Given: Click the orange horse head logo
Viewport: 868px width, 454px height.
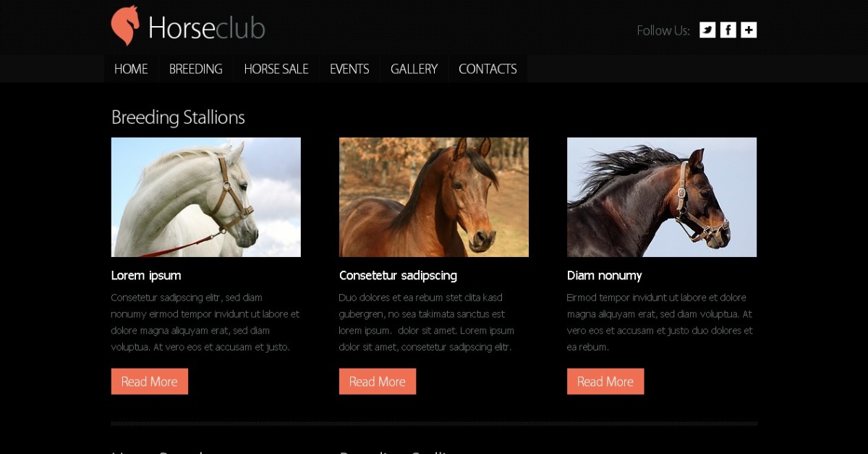Looking at the screenshot, I should click(x=124, y=26).
